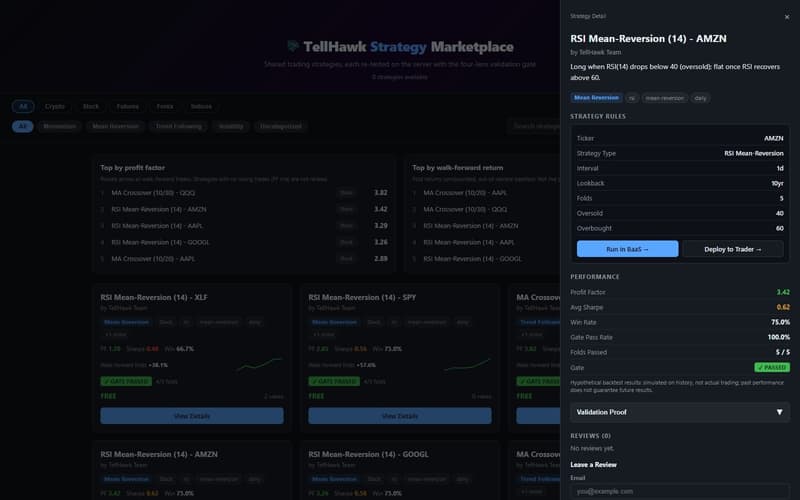This screenshot has width=800, height=500.
Task: Click the Folds Passed value 5 / 5
Action: coord(783,352)
